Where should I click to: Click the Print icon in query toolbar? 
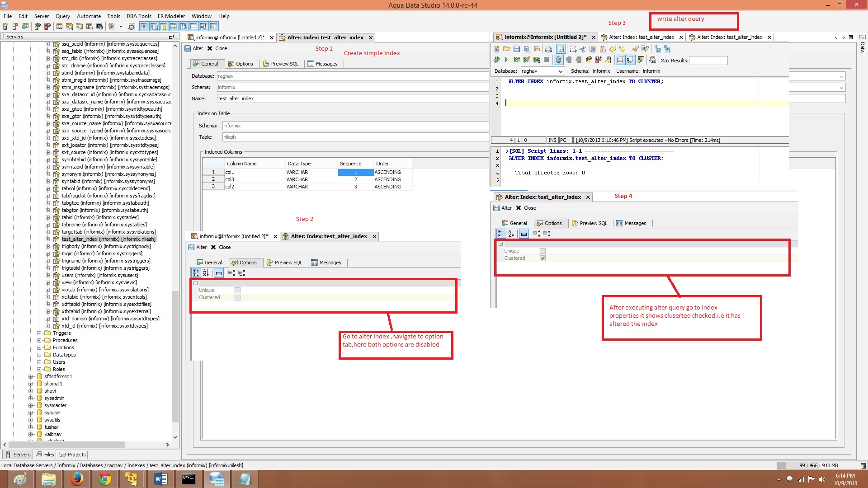point(548,49)
